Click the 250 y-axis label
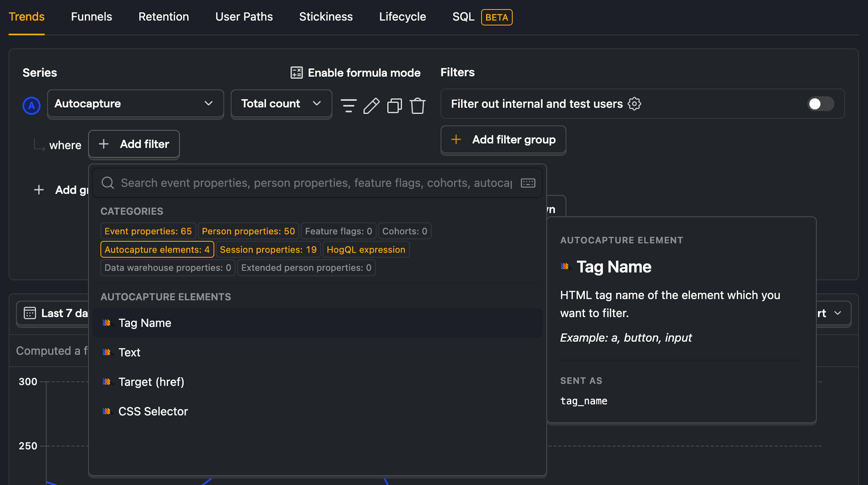868x485 pixels. pyautogui.click(x=28, y=446)
